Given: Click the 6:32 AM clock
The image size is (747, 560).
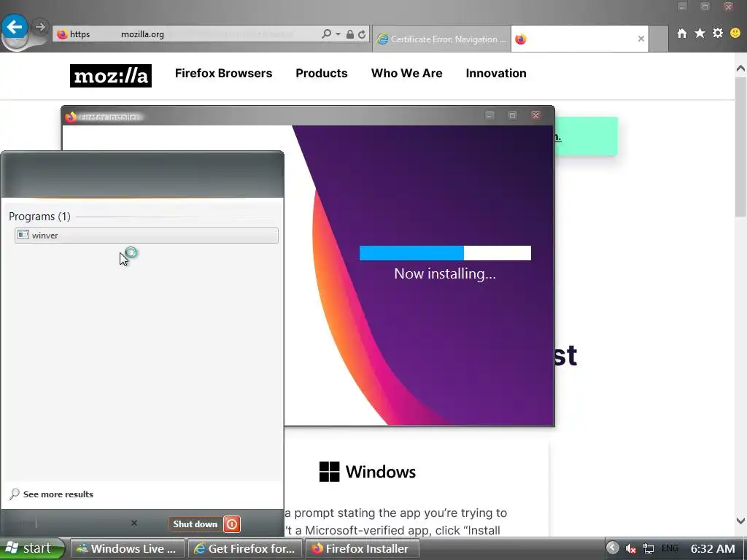Looking at the screenshot, I should pos(713,548).
